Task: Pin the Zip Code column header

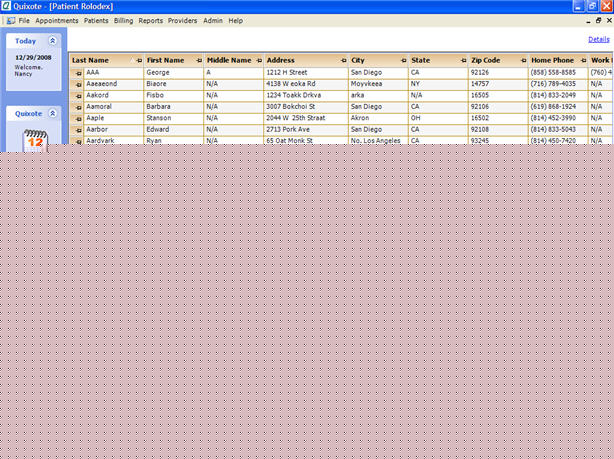Action: click(x=523, y=61)
